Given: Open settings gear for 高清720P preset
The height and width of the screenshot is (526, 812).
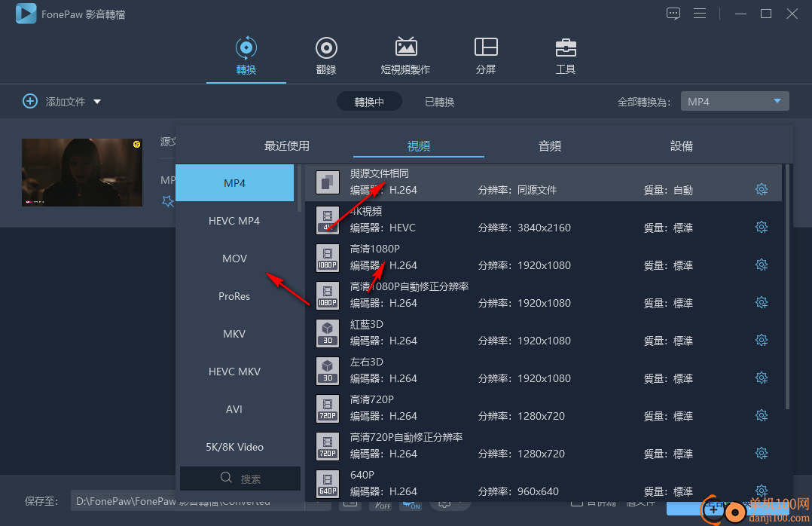Looking at the screenshot, I should pyautogui.click(x=762, y=415).
